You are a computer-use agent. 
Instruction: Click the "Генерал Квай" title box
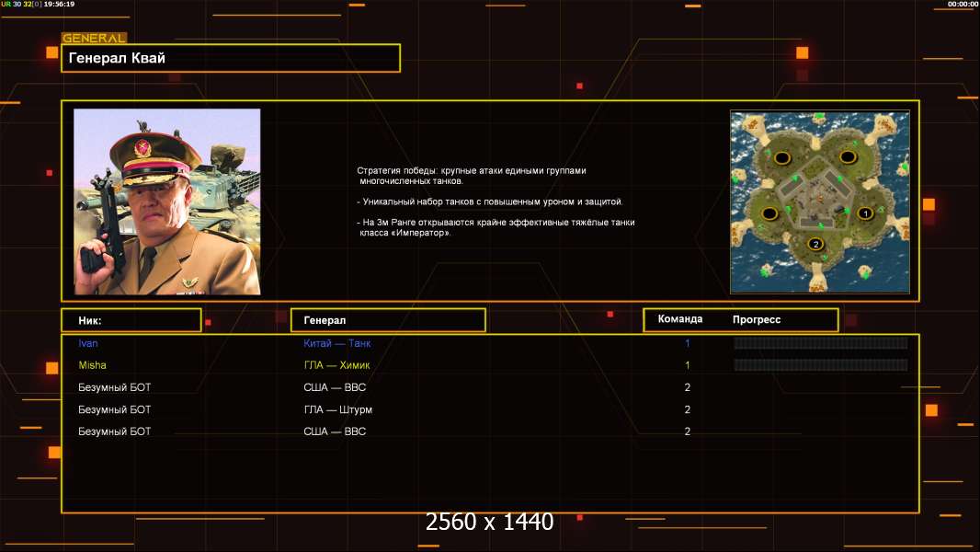(230, 58)
